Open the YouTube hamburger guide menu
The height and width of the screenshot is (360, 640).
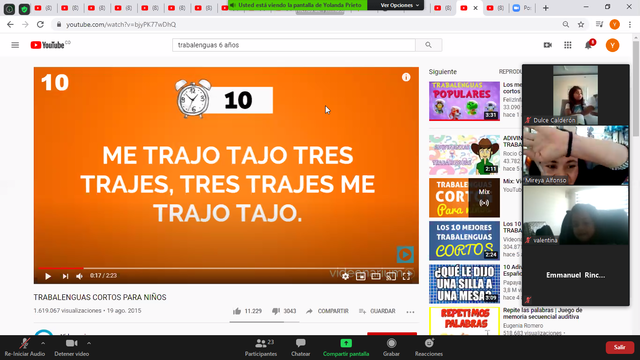[x=15, y=45]
